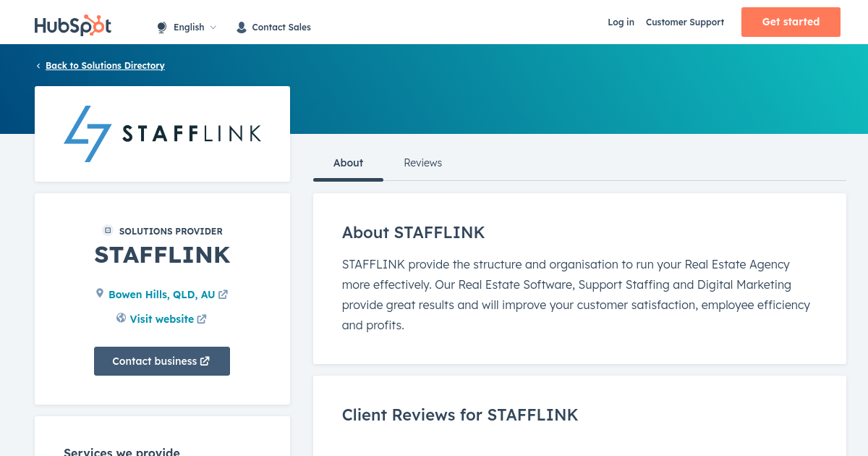Open the Log in link
Image resolution: width=868 pixels, height=456 pixels.
[x=621, y=22]
